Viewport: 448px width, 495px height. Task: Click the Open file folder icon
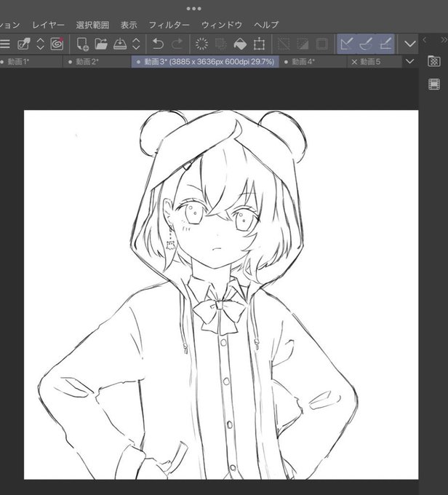101,44
